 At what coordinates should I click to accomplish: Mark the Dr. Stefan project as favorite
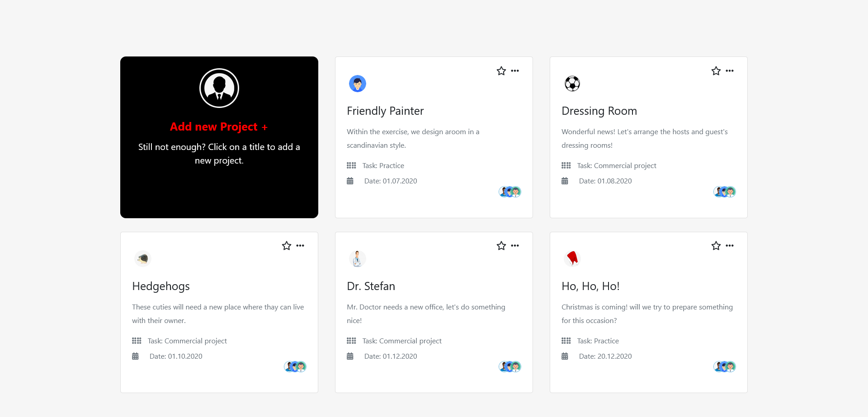click(x=501, y=245)
